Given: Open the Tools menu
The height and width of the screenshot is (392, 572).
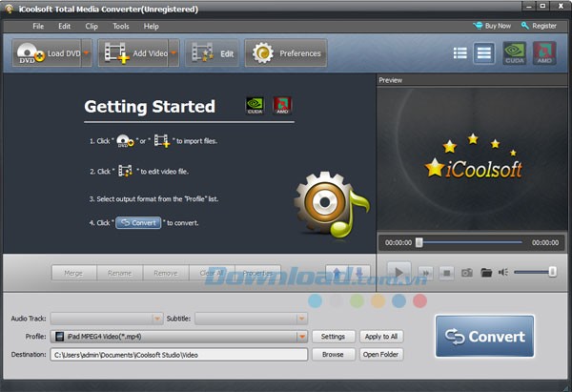Looking at the screenshot, I should click(120, 27).
